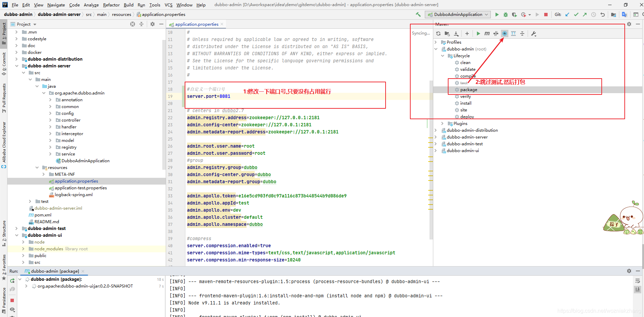644x317 pixels.
Task: Open Maven settings with the wrench icon
Action: click(534, 34)
